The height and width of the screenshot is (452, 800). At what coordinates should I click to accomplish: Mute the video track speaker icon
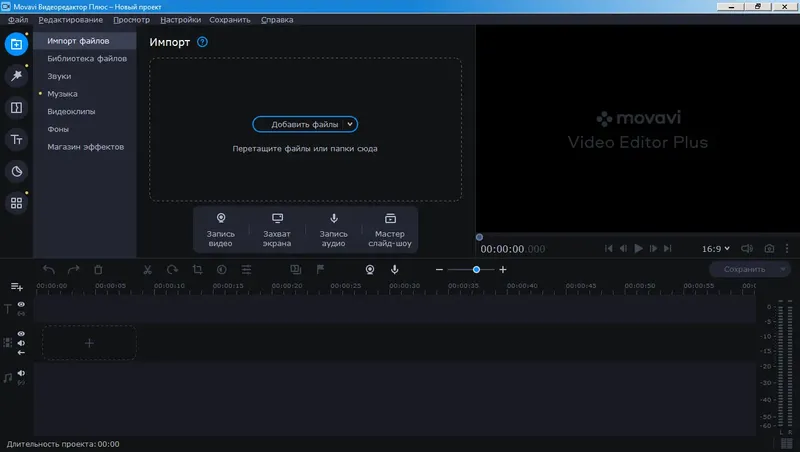pos(21,343)
